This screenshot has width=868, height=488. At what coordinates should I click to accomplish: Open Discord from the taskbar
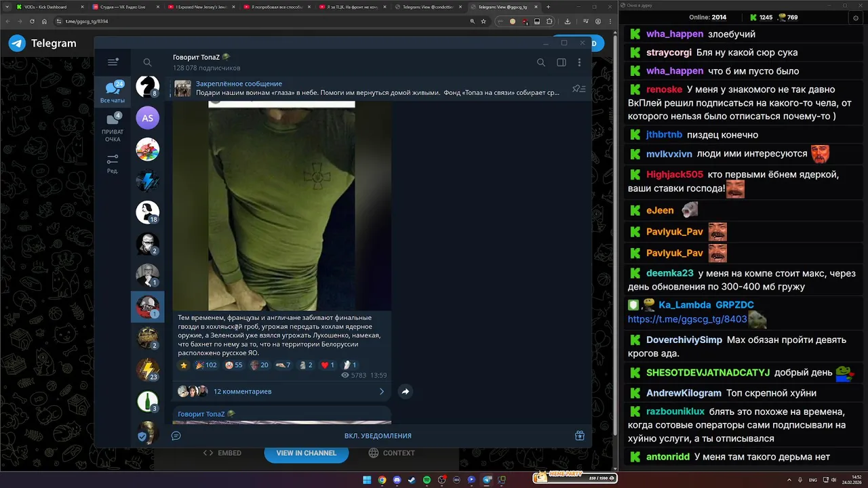click(x=397, y=480)
